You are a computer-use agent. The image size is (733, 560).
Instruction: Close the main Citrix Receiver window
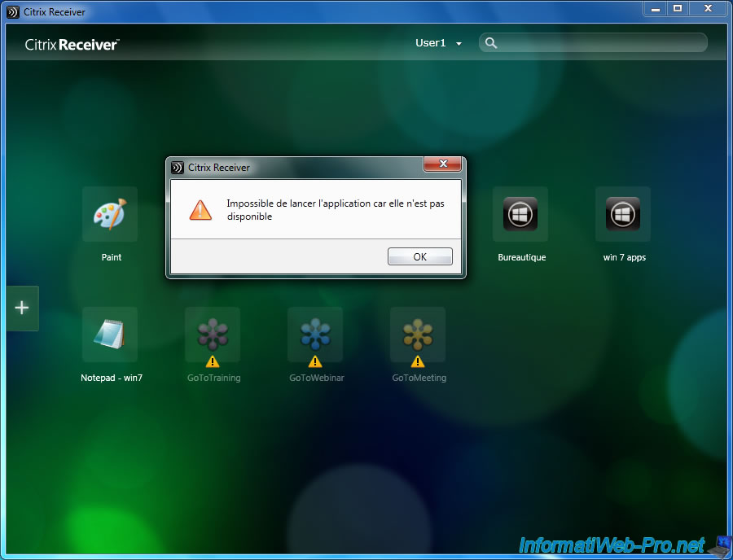[708, 9]
